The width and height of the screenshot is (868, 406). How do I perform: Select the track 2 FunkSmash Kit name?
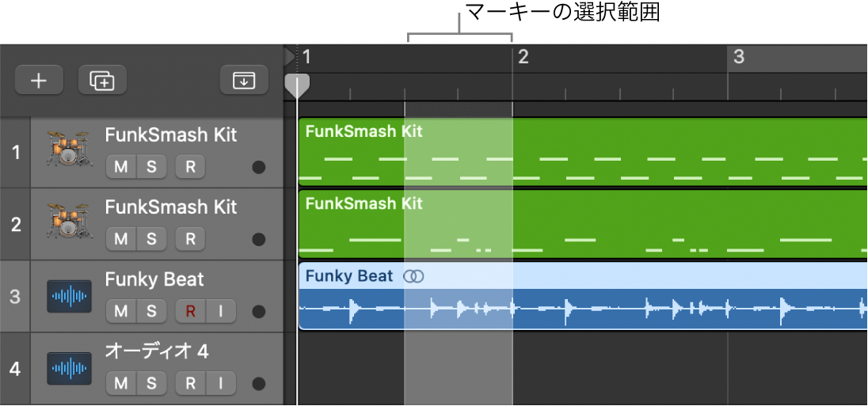[171, 207]
